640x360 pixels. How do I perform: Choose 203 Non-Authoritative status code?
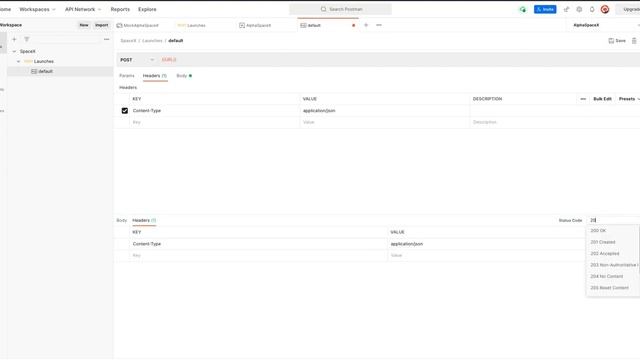pos(612,265)
